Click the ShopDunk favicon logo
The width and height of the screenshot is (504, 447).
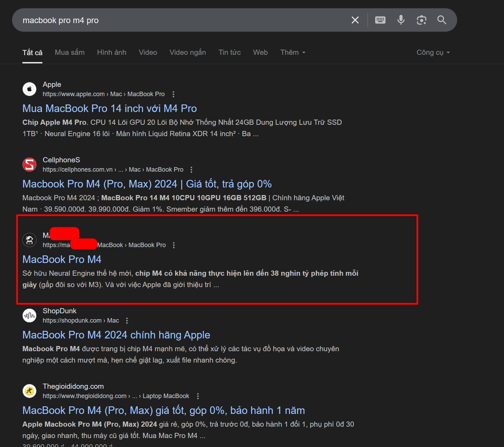coord(30,315)
